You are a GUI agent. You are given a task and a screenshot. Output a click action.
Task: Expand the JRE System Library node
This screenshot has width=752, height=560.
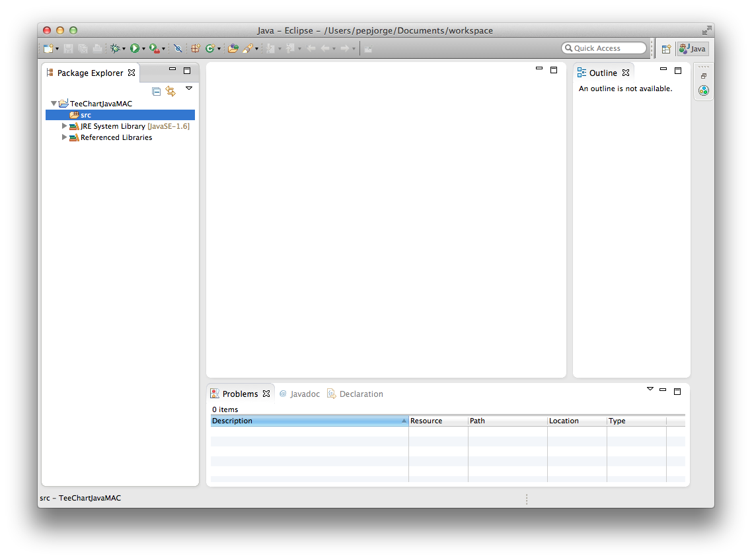64,126
